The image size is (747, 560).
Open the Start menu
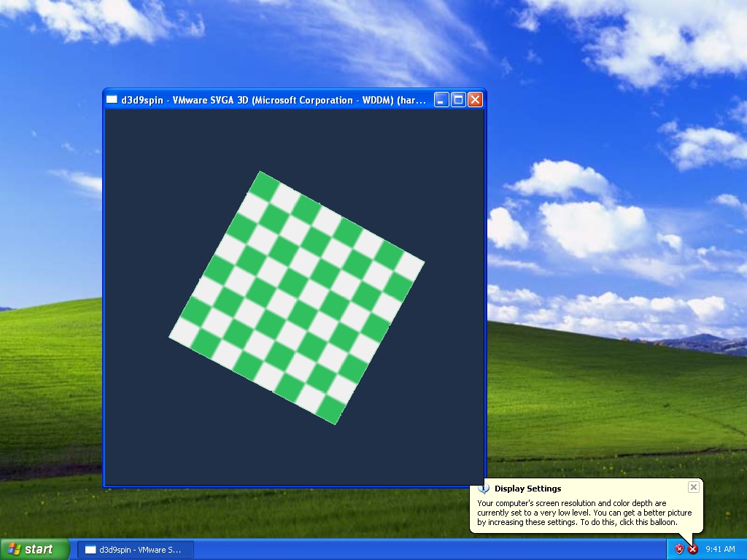(x=35, y=549)
